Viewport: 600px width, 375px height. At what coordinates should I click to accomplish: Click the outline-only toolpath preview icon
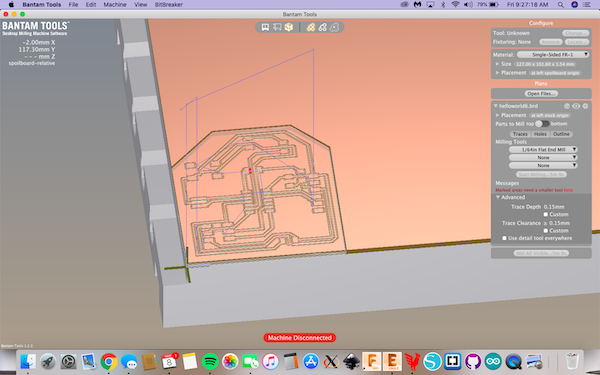pos(334,27)
